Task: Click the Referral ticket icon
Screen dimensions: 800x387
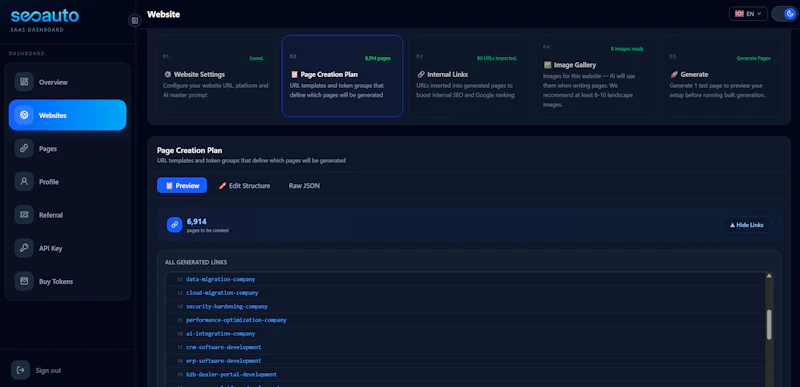Action: (24, 215)
